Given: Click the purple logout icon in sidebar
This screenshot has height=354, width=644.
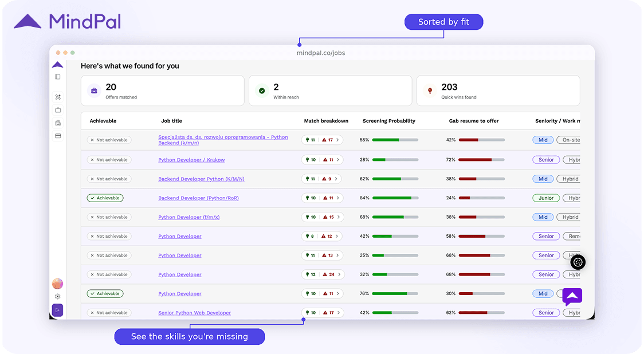Looking at the screenshot, I should 57,310.
